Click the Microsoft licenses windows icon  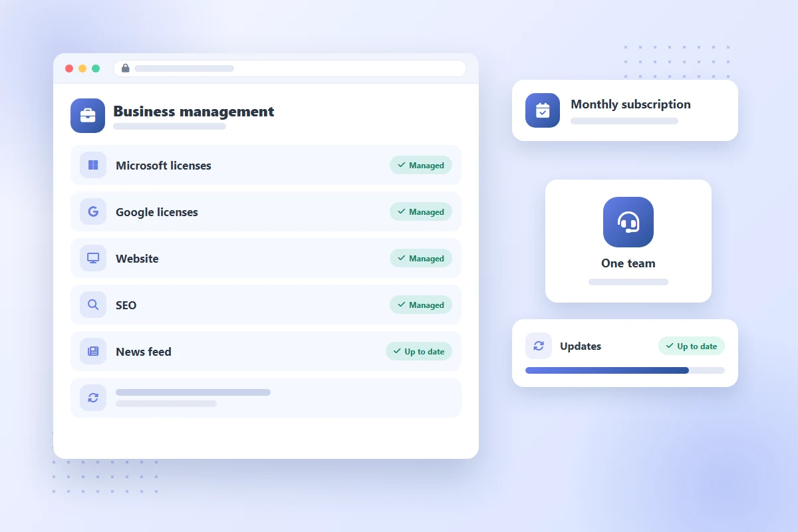click(x=93, y=165)
